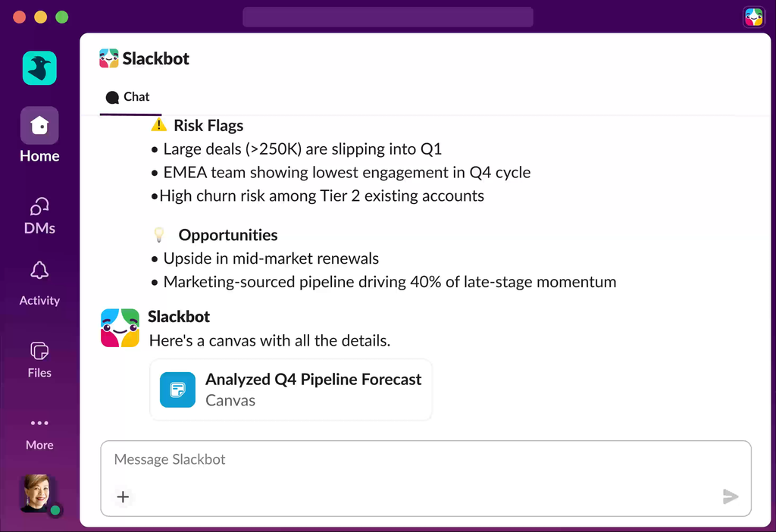This screenshot has width=776, height=532.
Task: Click the Slackbot icon in top-right corner
Action: pos(753,17)
